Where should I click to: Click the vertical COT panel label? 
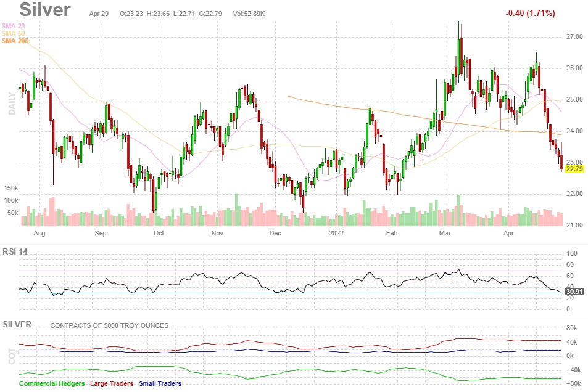tap(12, 356)
